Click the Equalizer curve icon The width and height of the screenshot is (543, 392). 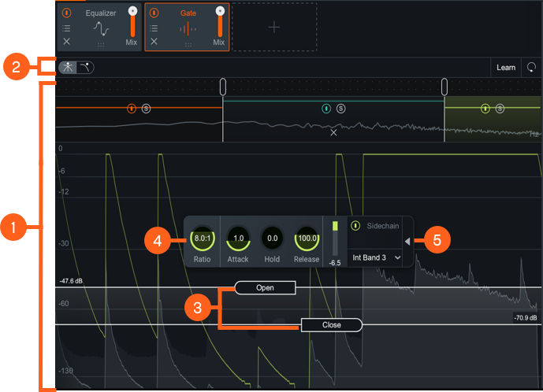[x=101, y=28]
